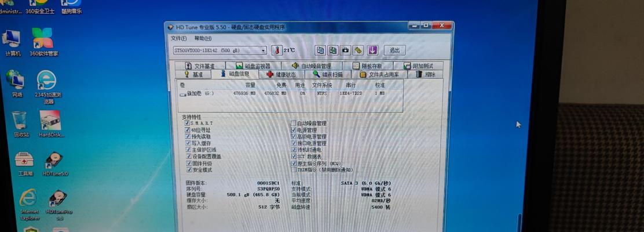Switch to the 健康状态 tab
The image size is (644, 232).
[281, 74]
